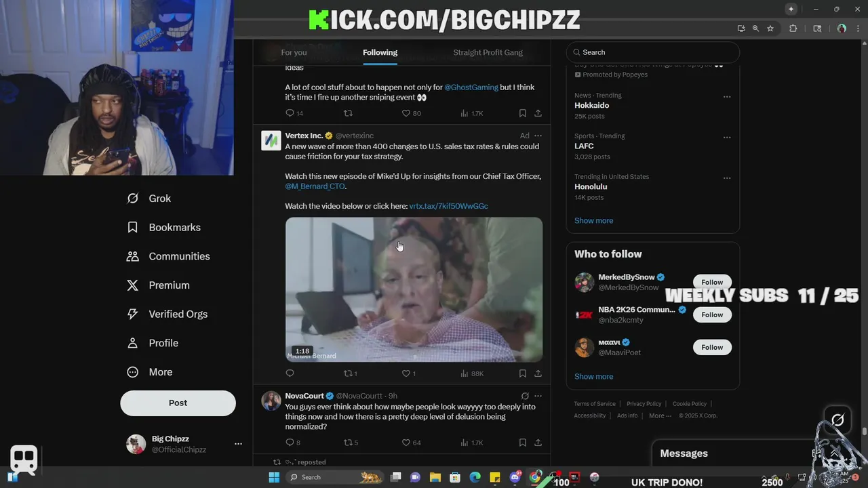
Task: Bookmark this page with Chrome star
Action: 770,28
